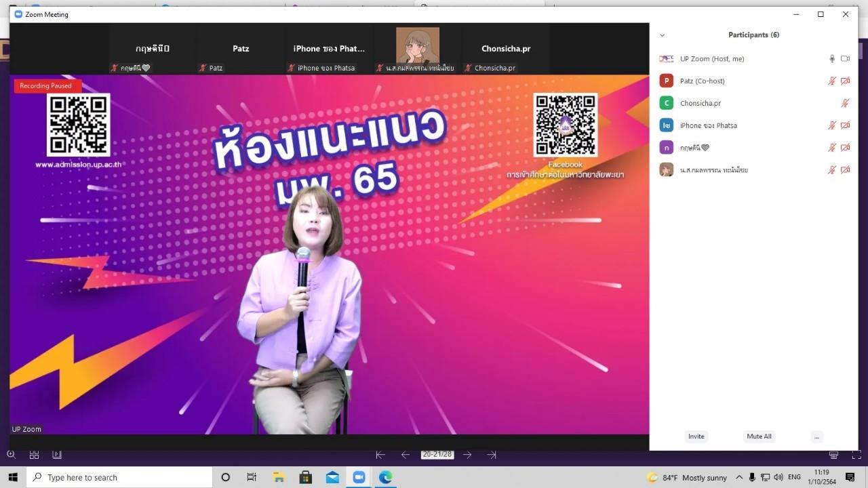Open Cortana circle icon on taskbar
Viewport: 868px width, 488px height.
pyautogui.click(x=226, y=477)
